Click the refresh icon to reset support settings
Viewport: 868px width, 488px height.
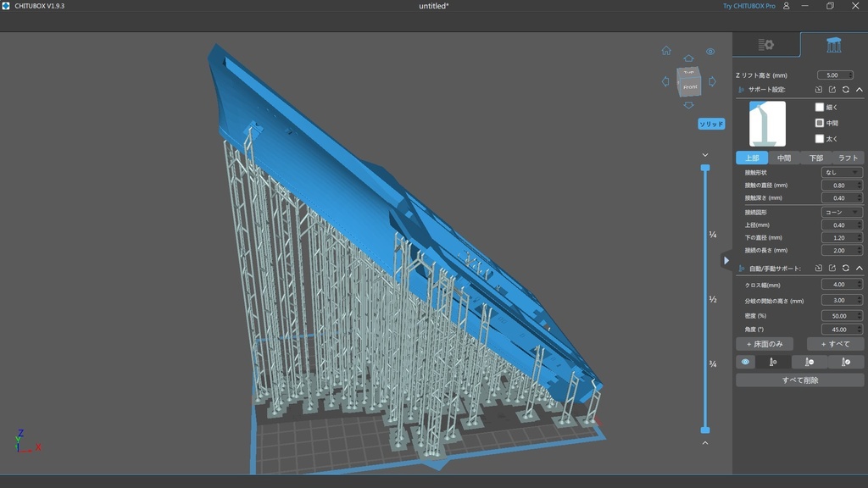848,89
